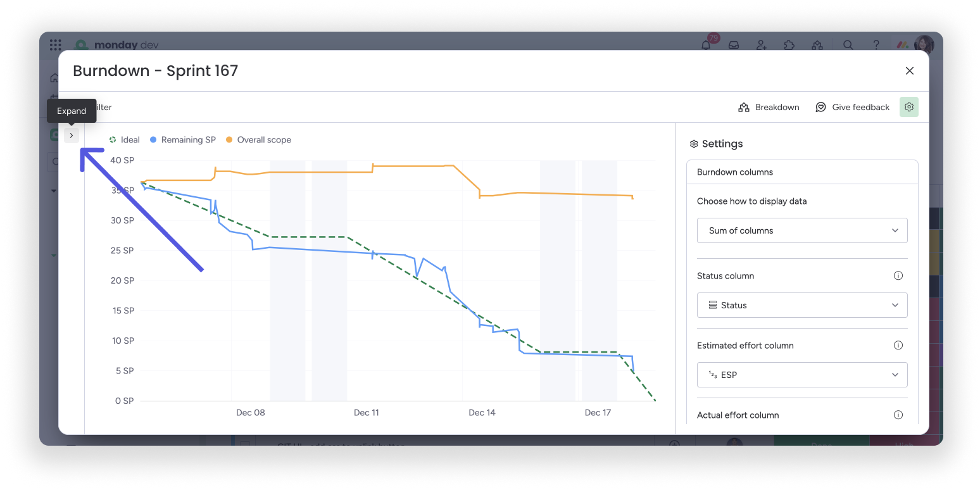Open the Filter menu above the chart
This screenshot has width=980, height=490.
point(103,107)
